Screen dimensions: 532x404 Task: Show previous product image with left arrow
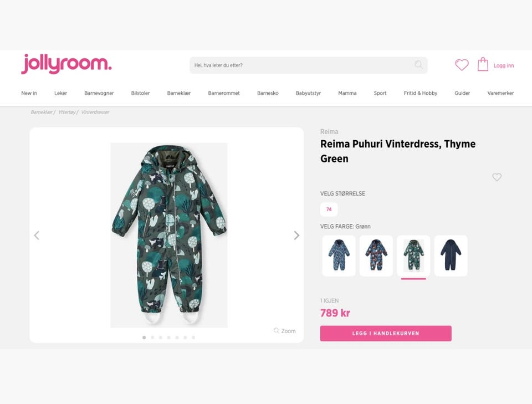click(37, 236)
